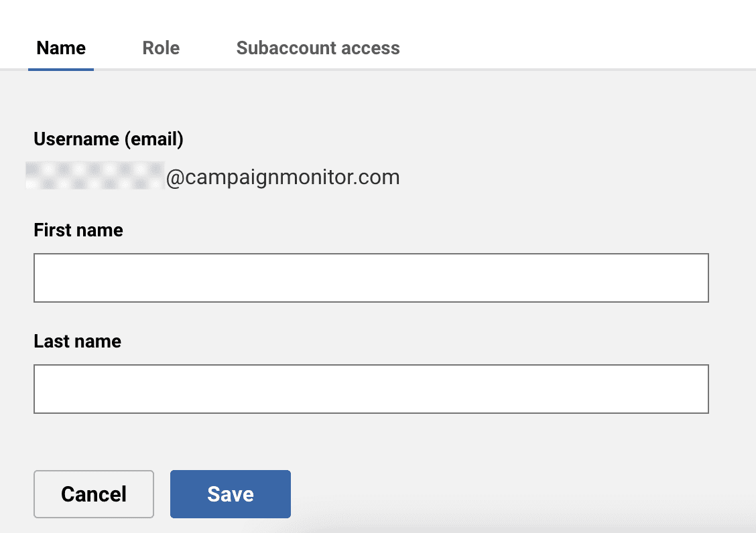Select the Name tab

click(x=61, y=48)
